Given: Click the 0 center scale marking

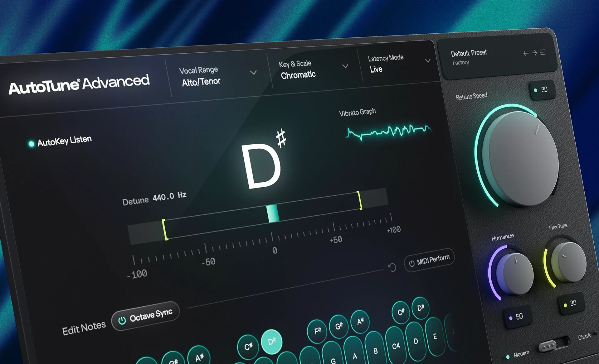Looking at the screenshot, I should pos(275,251).
